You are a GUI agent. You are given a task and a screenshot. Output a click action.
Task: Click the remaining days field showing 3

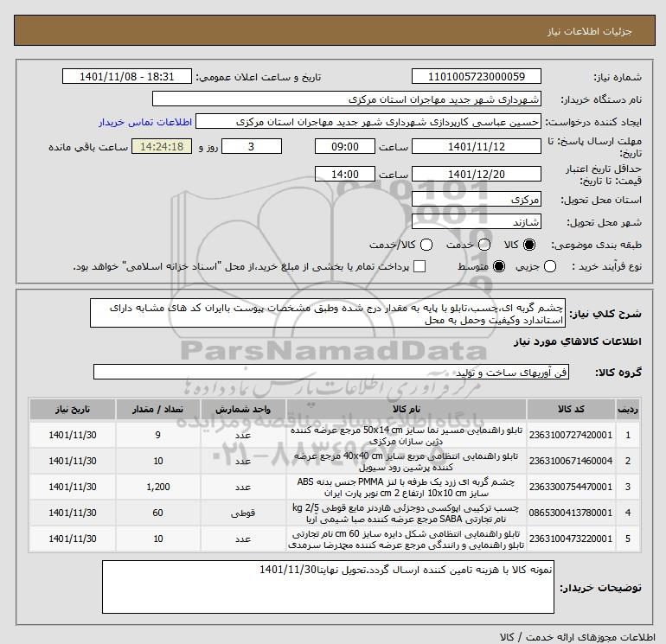pyautogui.click(x=252, y=146)
